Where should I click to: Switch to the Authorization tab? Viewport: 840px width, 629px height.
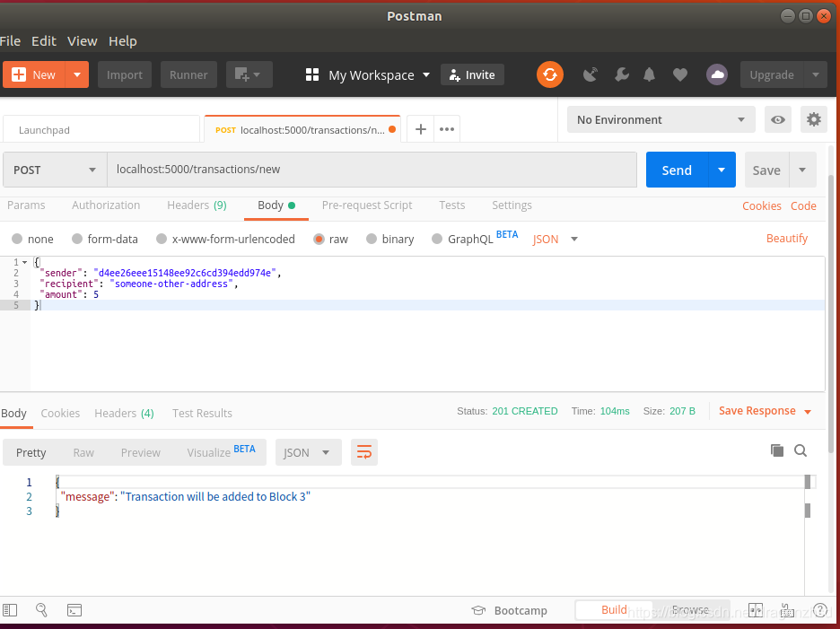(x=106, y=205)
